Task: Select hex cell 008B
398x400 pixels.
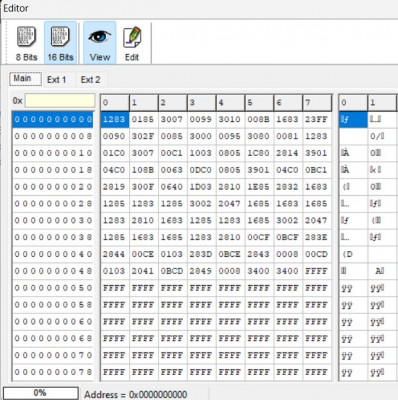Action: tap(260, 119)
